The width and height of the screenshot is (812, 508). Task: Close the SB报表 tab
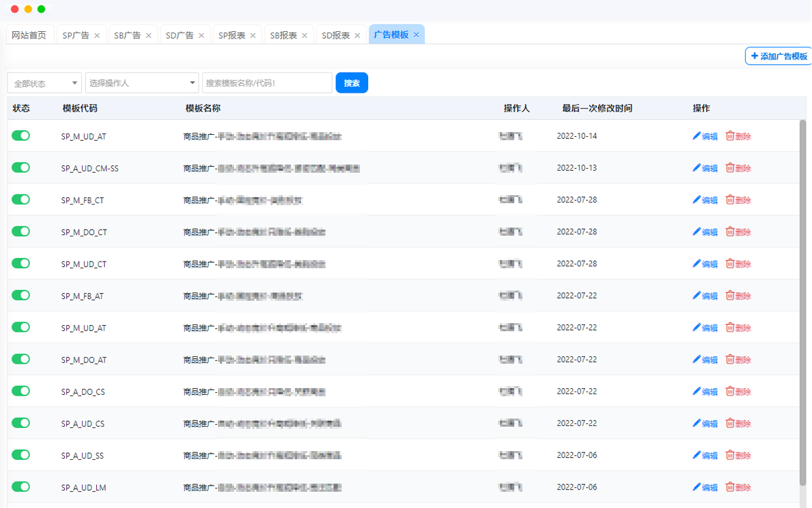[304, 35]
